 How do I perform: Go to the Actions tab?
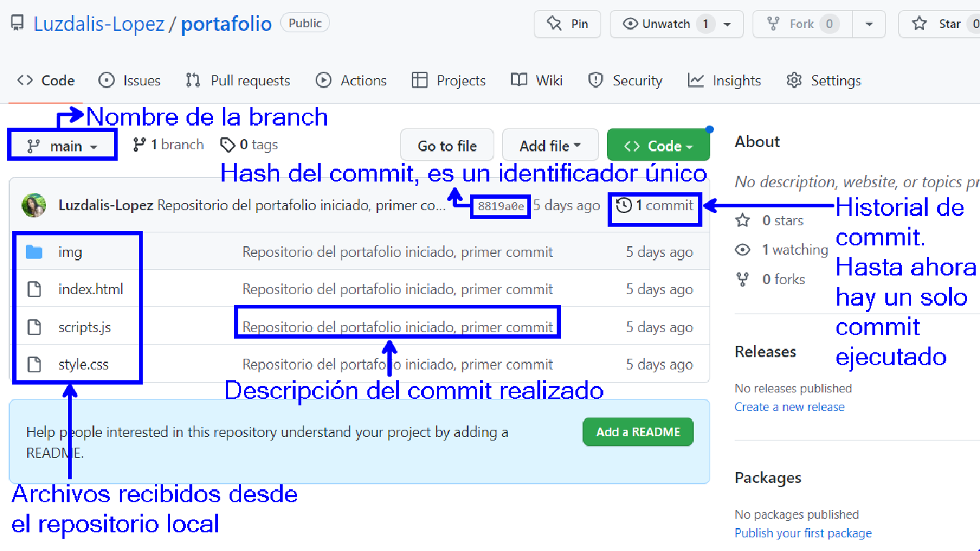click(x=352, y=80)
